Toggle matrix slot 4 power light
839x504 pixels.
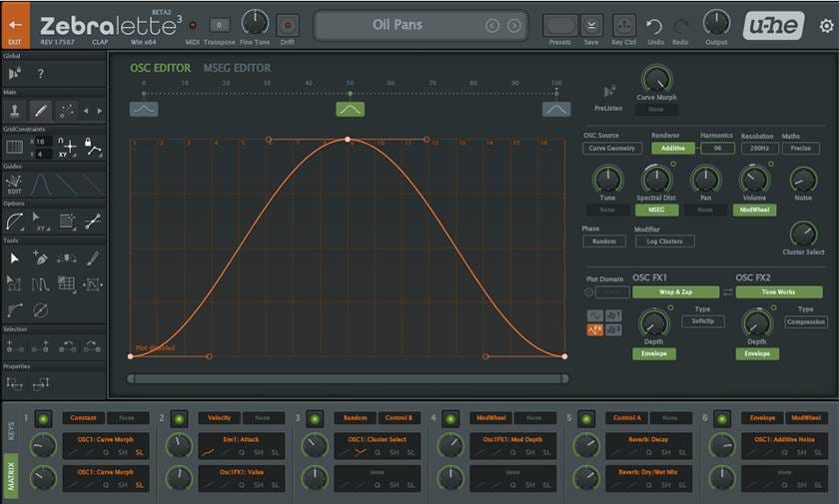point(450,419)
